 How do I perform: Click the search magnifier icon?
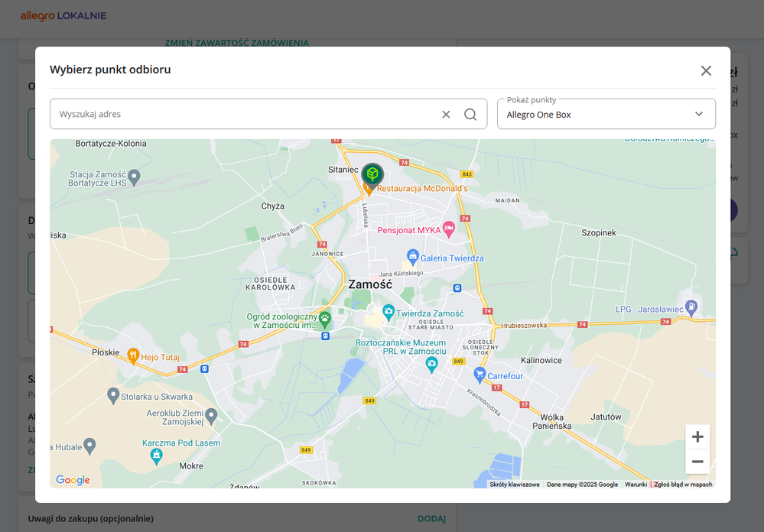click(470, 114)
